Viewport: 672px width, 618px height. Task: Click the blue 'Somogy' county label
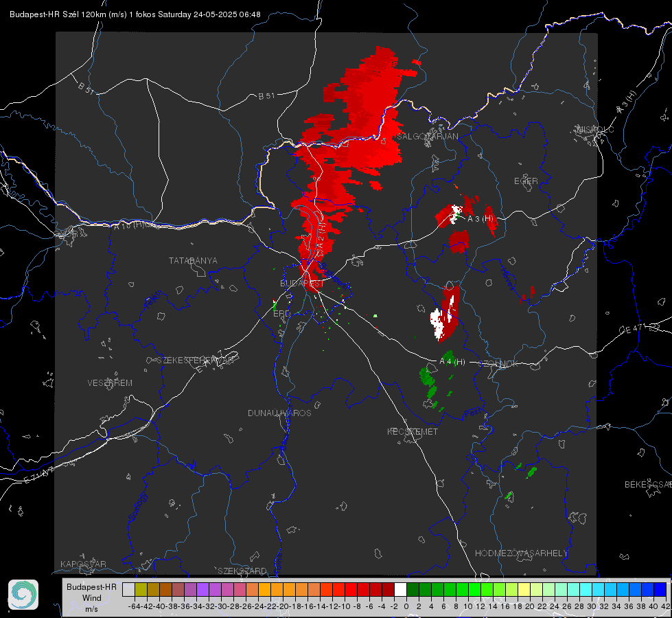137,507
